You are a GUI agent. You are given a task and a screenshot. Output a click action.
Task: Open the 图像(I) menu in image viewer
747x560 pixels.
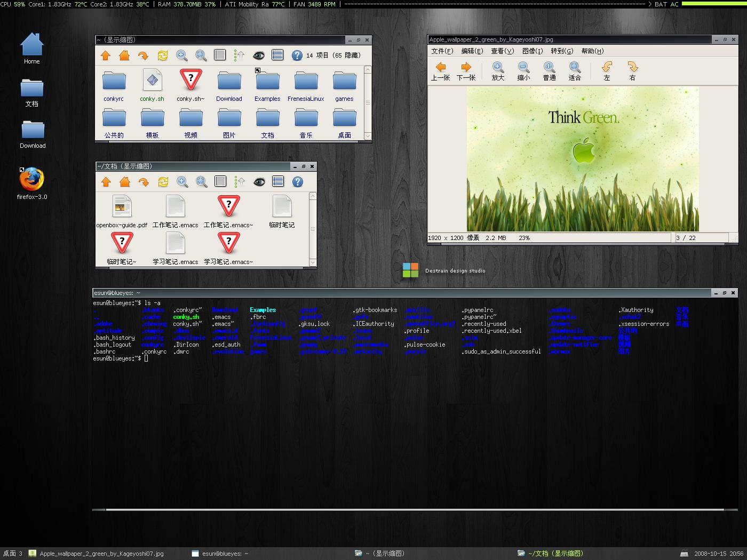point(533,51)
